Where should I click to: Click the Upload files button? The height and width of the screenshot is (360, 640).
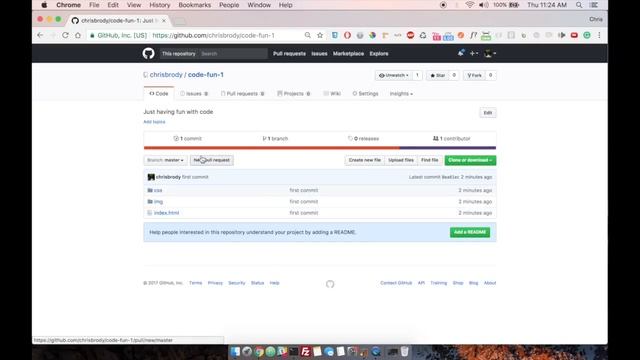(x=401, y=160)
